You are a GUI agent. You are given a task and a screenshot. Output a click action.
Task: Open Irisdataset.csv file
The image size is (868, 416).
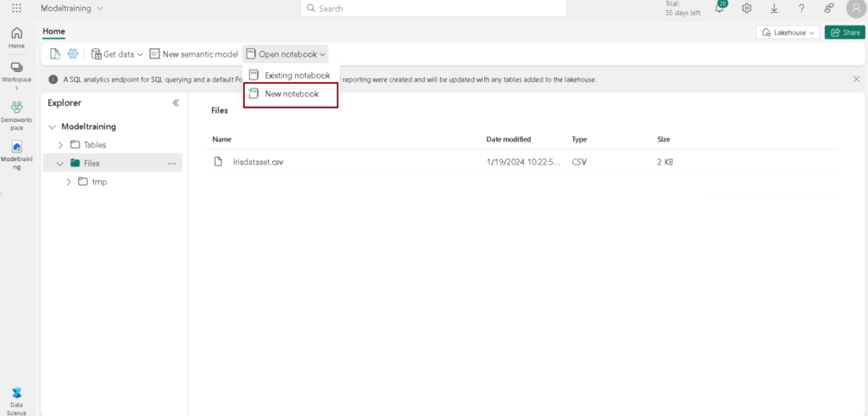pyautogui.click(x=257, y=162)
